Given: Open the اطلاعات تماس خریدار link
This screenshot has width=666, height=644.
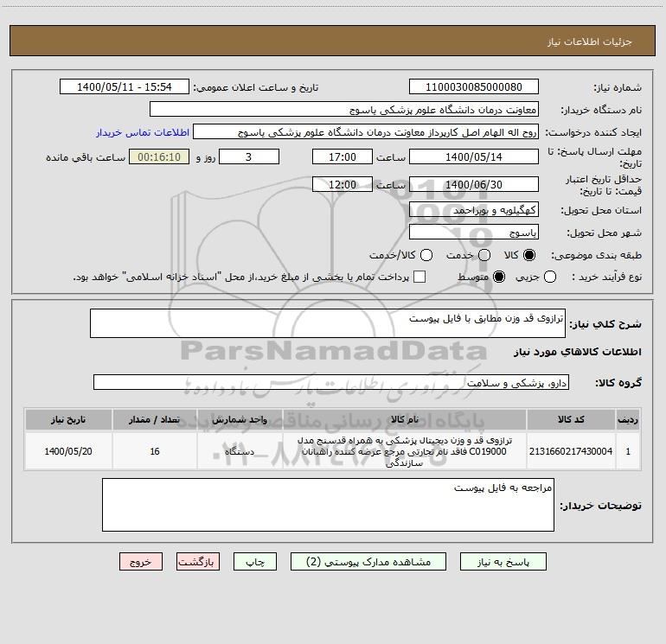Looking at the screenshot, I should (x=143, y=132).
